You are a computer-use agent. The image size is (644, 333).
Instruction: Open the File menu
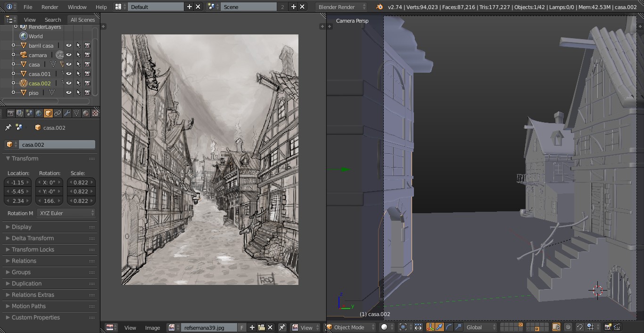pyautogui.click(x=28, y=7)
